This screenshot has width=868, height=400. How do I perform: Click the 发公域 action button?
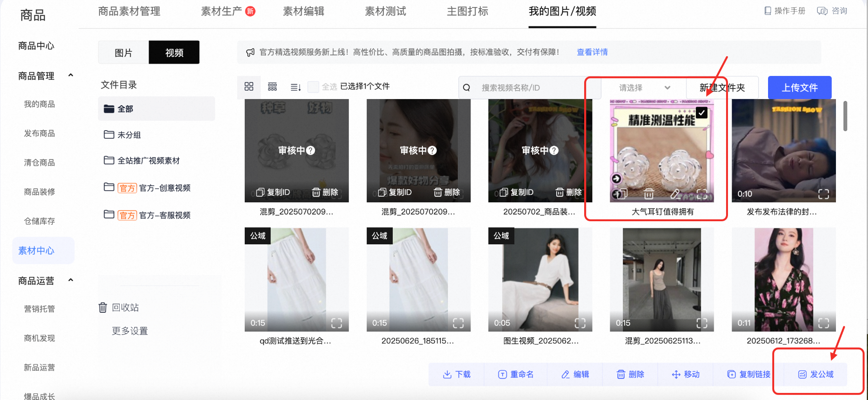click(816, 374)
